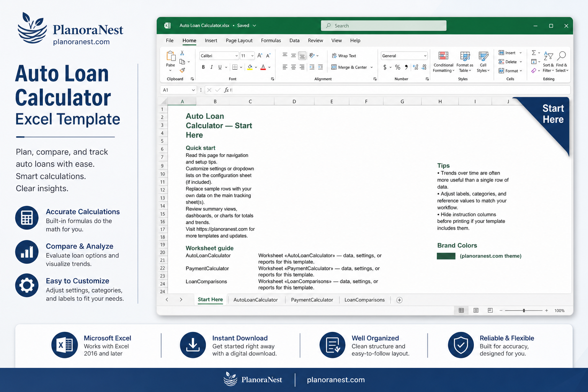
Task: Open the File menu
Action: (170, 41)
